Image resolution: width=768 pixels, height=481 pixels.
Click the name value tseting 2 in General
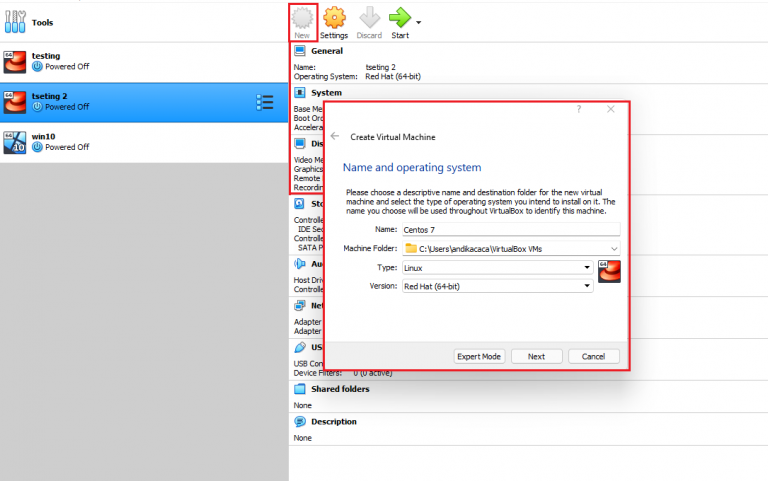(380, 67)
